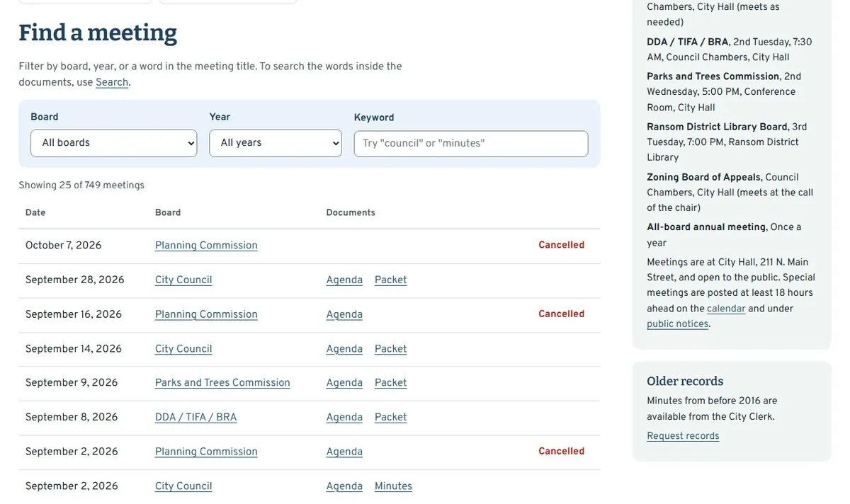
Task: Open Planning Commission link for October 7, 2026
Action: (206, 246)
